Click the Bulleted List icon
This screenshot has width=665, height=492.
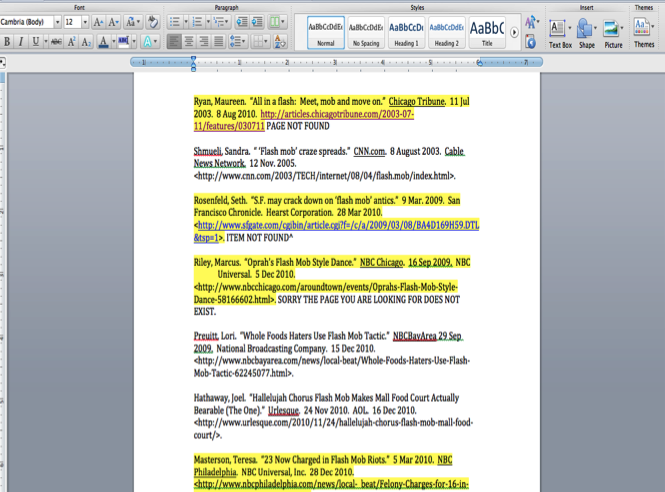tap(174, 22)
